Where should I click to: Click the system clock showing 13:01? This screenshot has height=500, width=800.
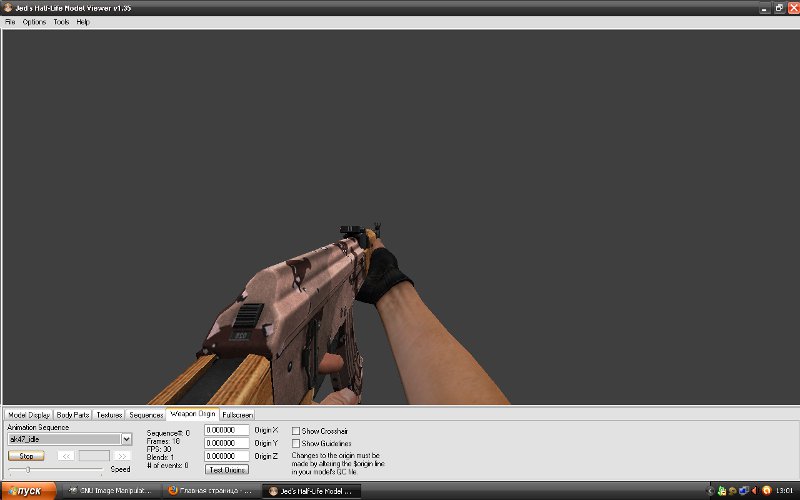(x=784, y=491)
